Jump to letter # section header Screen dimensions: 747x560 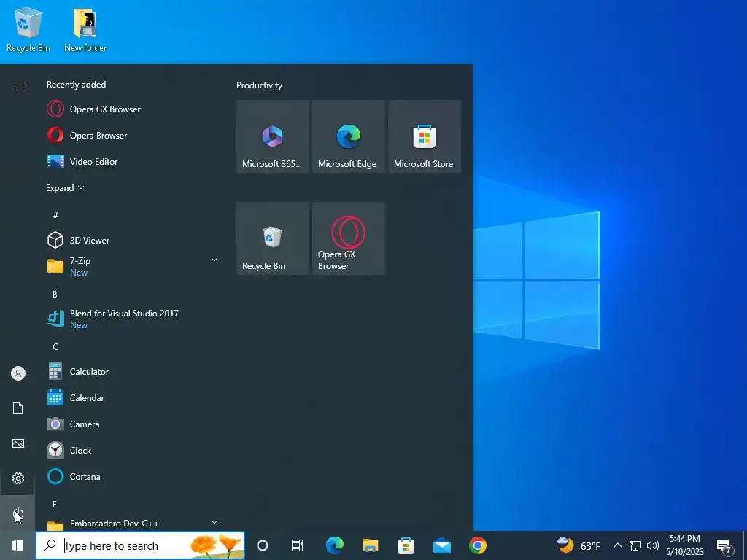coord(55,215)
